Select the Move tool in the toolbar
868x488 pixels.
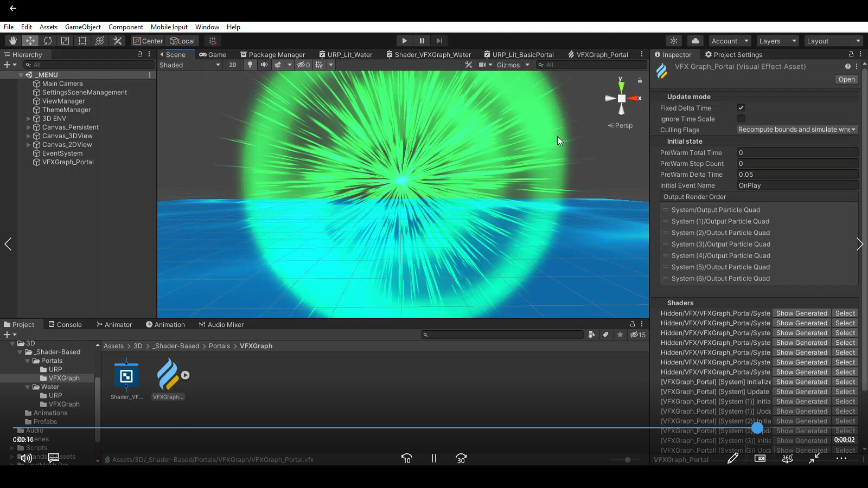[x=30, y=41]
